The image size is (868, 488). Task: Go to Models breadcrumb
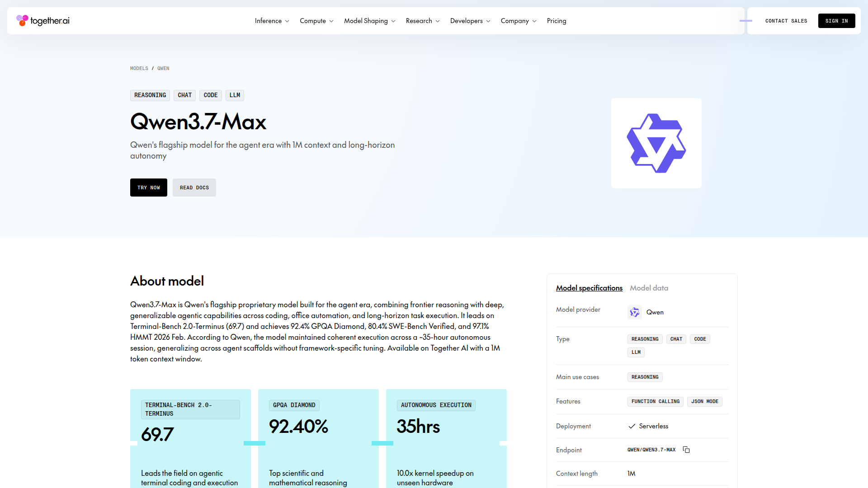[139, 68]
